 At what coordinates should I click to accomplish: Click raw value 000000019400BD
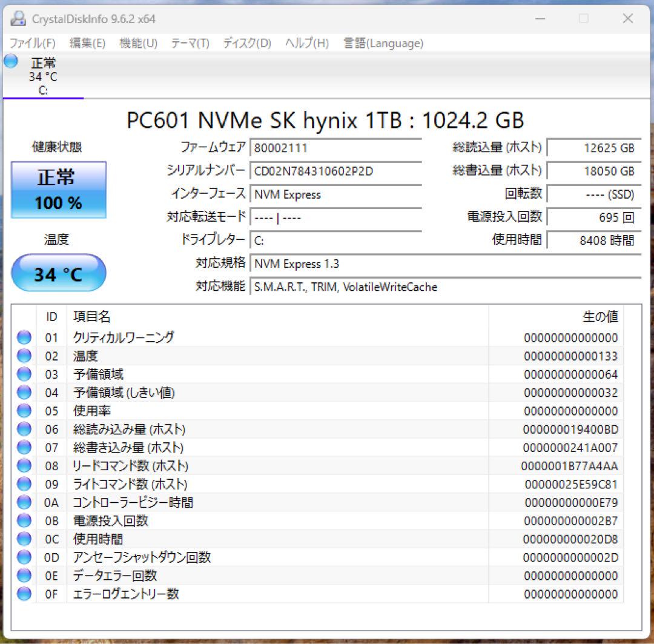pos(570,430)
